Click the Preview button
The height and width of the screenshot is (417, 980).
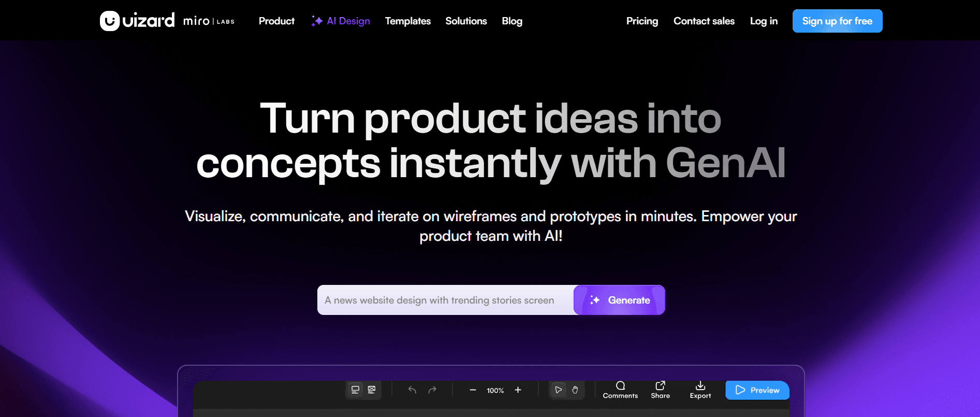pyautogui.click(x=757, y=390)
